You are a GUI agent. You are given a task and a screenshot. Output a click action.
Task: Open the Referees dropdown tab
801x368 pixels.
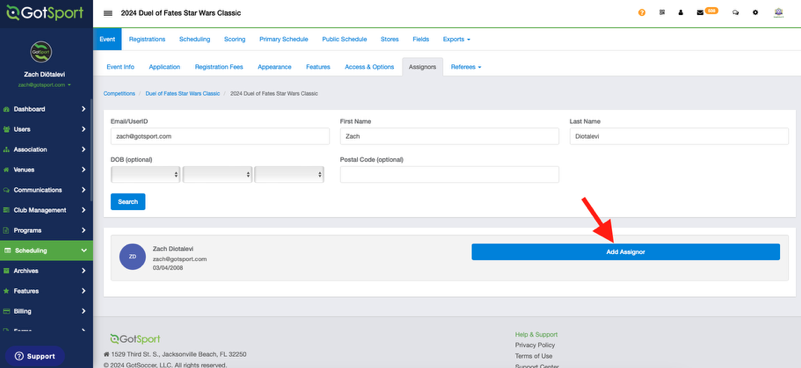pyautogui.click(x=465, y=67)
